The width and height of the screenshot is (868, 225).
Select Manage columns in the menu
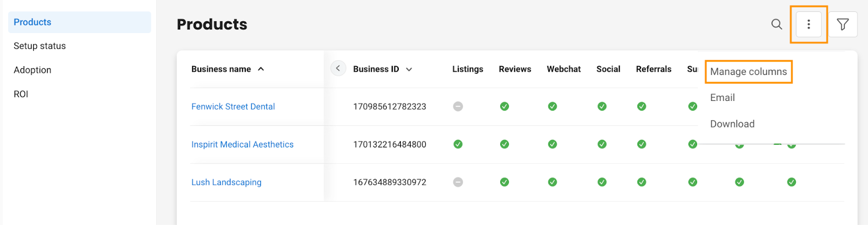click(x=748, y=72)
